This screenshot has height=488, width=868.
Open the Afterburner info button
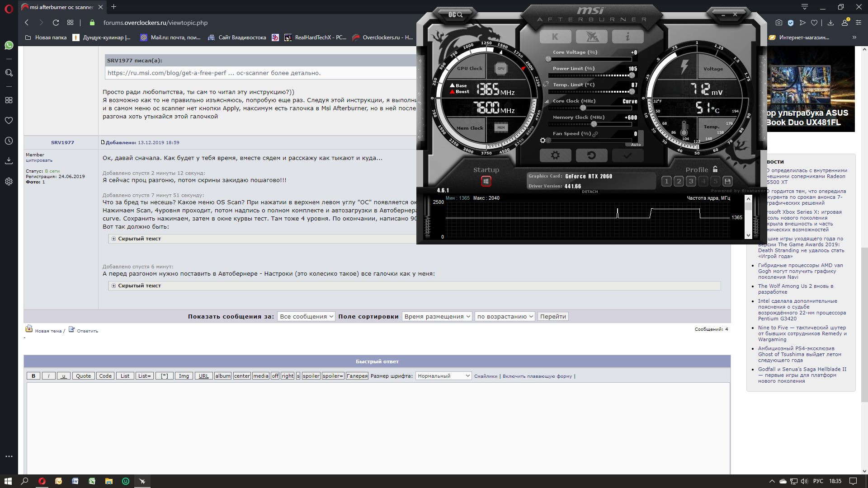tap(627, 37)
